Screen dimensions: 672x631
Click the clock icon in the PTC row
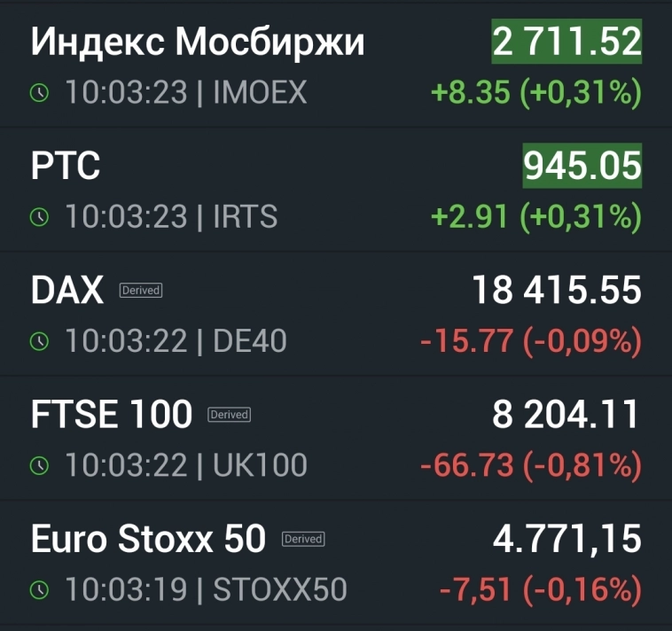(x=40, y=217)
